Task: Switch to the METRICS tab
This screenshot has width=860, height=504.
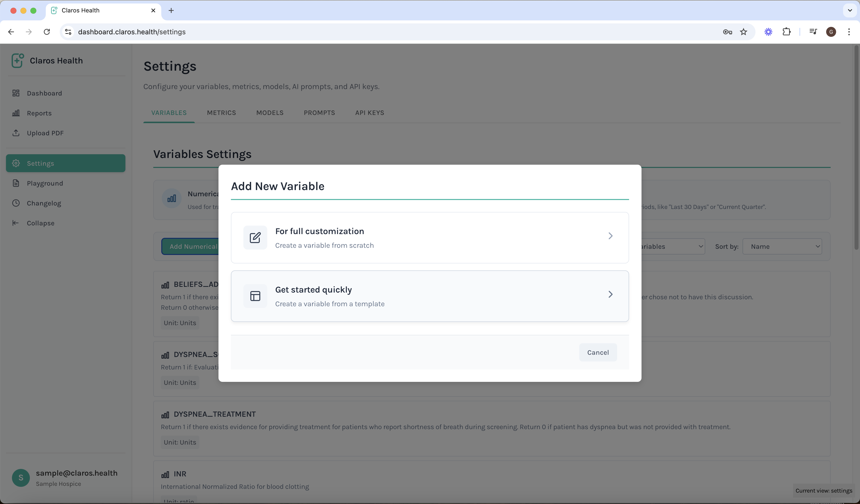Action: [x=221, y=113]
